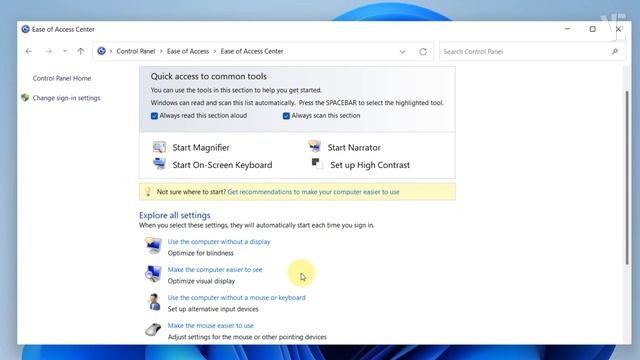Open 'Make the computer easier to see' link
This screenshot has height=360, width=640.
[x=215, y=270]
